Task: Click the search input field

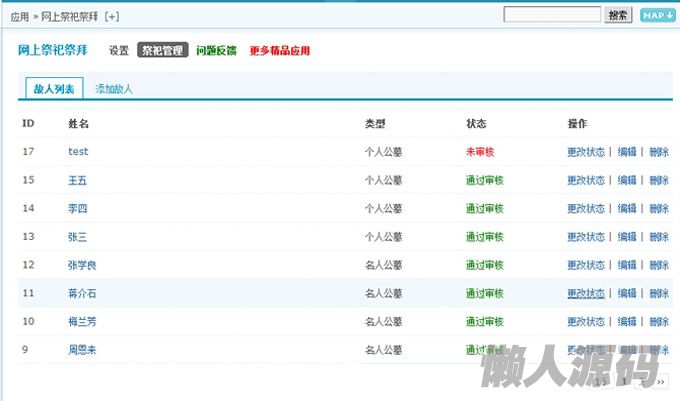Action: tap(552, 15)
